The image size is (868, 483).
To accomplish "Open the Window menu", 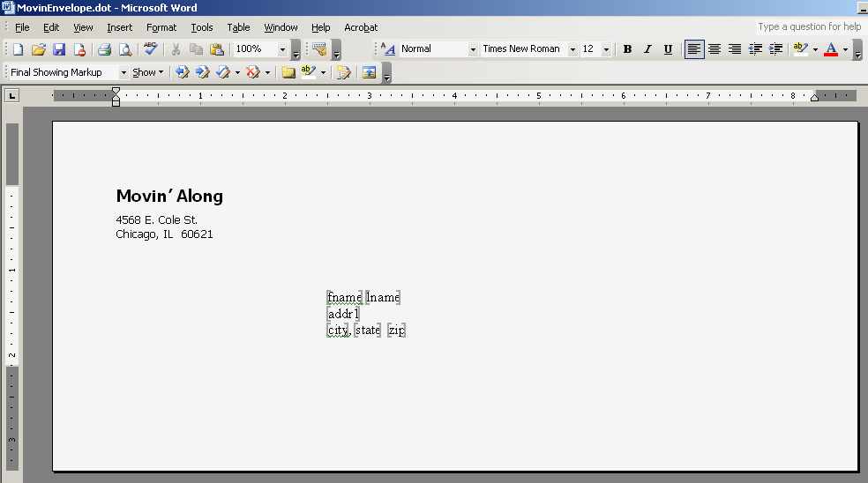I will coord(281,27).
